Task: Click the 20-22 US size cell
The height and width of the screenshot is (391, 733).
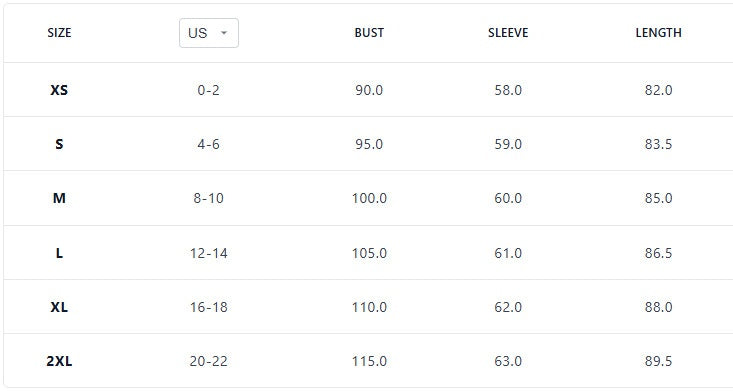Action: tap(208, 361)
